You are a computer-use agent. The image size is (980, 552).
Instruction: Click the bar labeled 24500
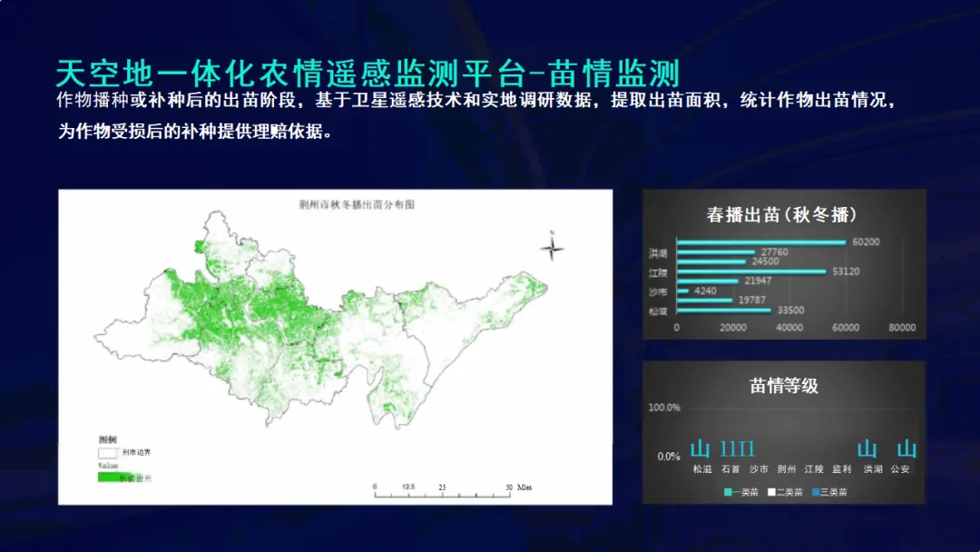click(711, 261)
